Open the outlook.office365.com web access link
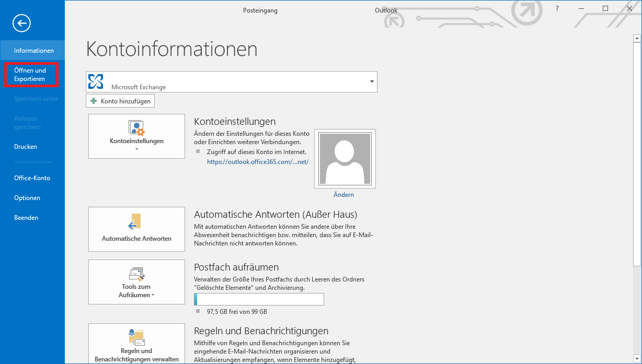The image size is (642, 364). [x=258, y=162]
